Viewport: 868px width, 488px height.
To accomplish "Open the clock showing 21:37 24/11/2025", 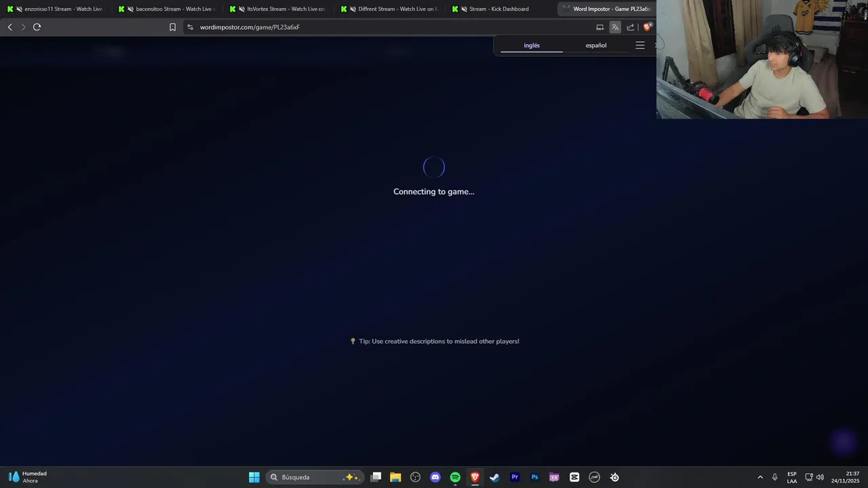I will (x=846, y=477).
